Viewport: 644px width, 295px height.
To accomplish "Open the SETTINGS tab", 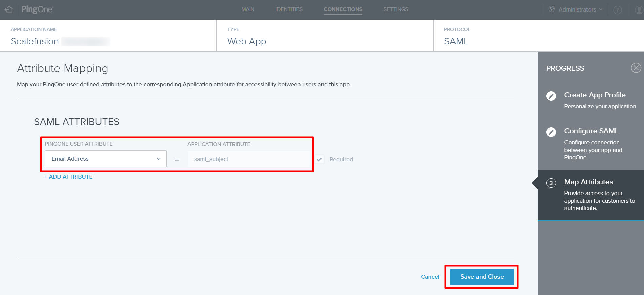I will 396,9.
